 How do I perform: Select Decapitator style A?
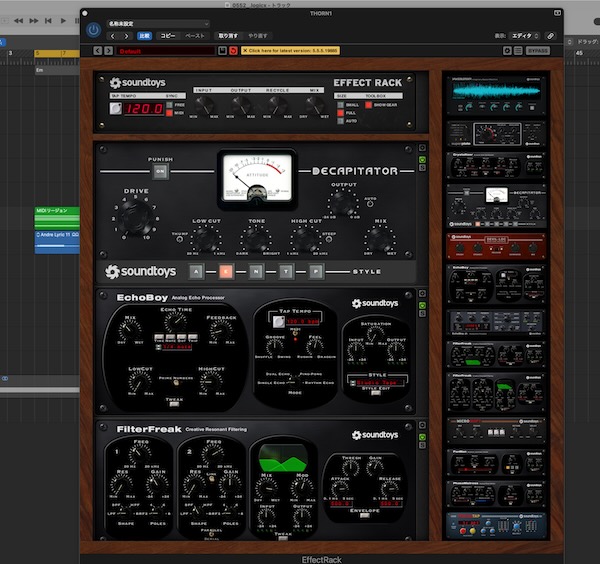196,272
